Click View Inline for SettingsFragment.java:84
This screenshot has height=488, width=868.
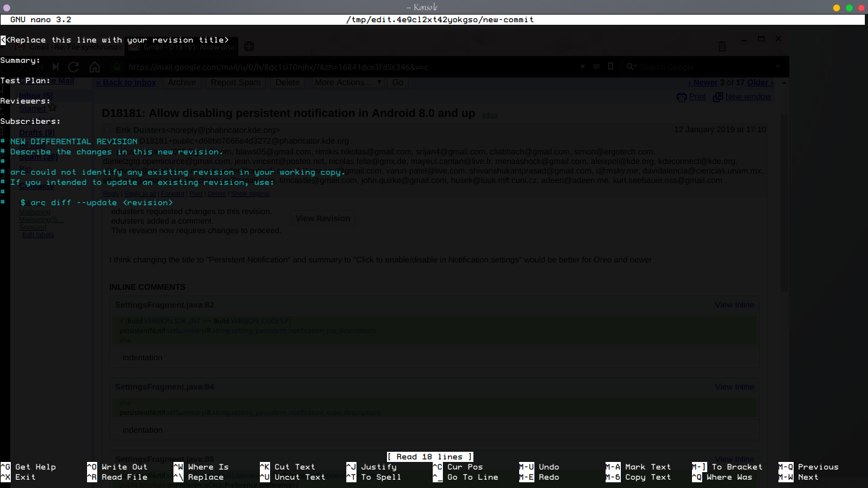tap(735, 386)
